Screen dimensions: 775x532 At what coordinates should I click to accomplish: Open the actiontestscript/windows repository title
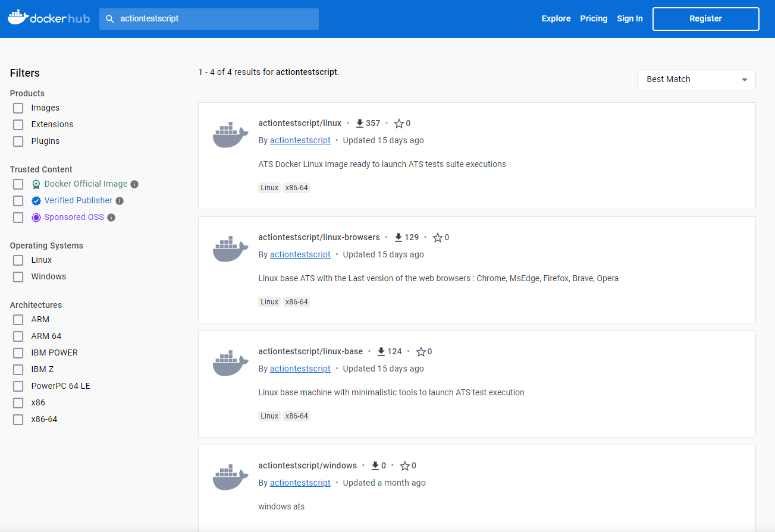coord(308,465)
